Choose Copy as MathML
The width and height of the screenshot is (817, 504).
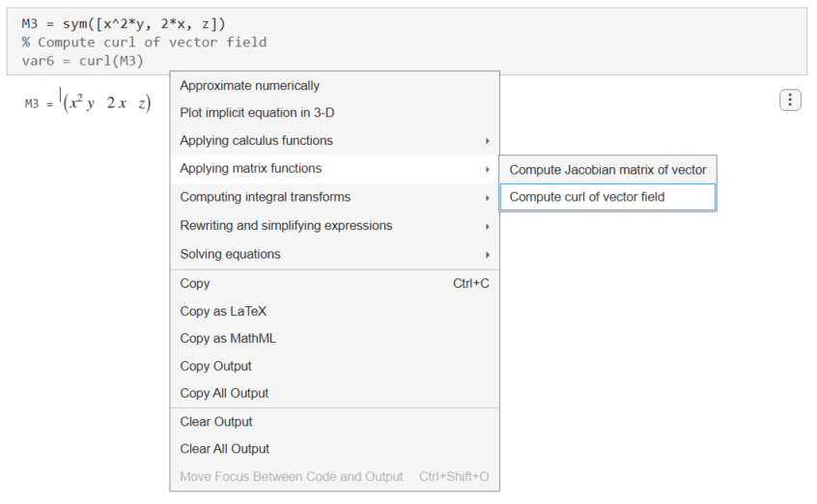click(228, 339)
